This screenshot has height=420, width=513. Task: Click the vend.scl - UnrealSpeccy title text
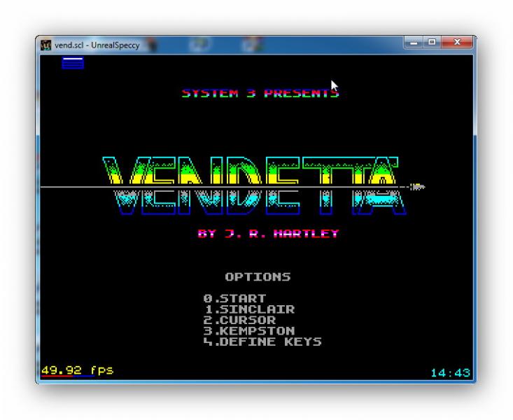97,45
